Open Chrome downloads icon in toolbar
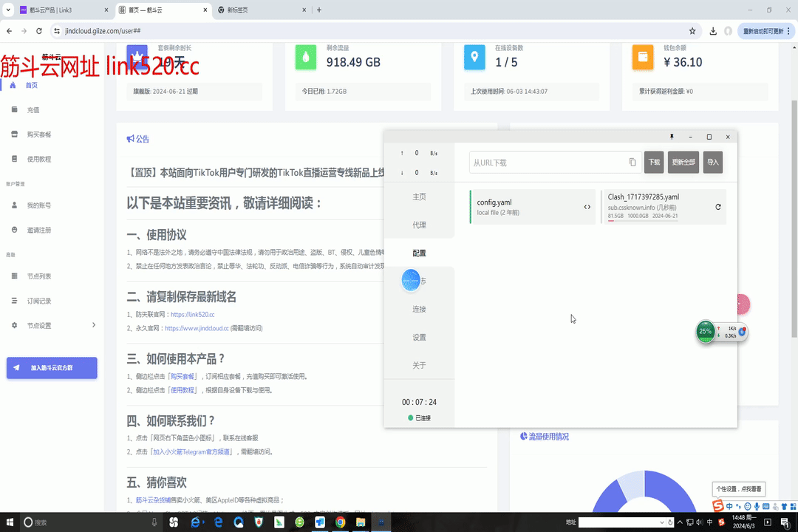 713,31
